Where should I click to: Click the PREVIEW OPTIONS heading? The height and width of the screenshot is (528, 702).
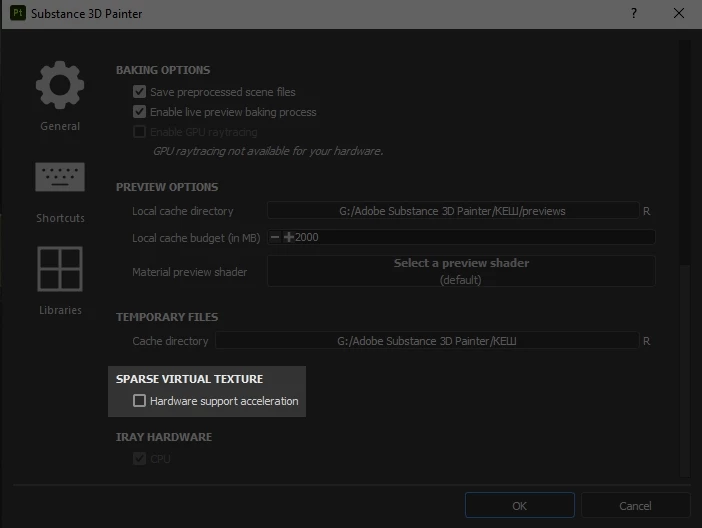tap(167, 187)
